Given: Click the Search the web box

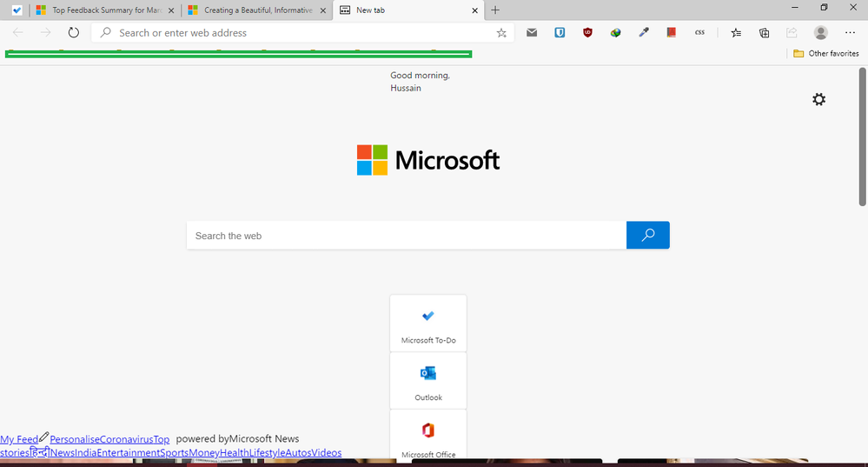Looking at the screenshot, I should pyautogui.click(x=407, y=236).
